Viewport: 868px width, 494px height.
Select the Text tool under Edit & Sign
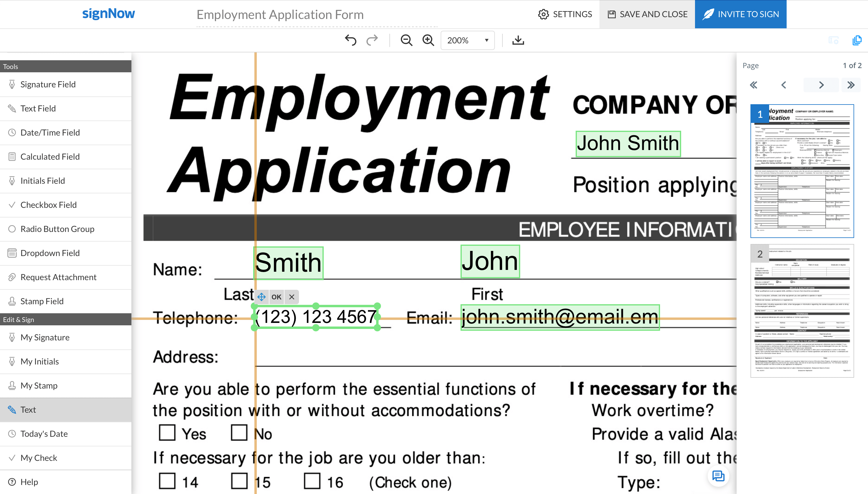(x=28, y=410)
